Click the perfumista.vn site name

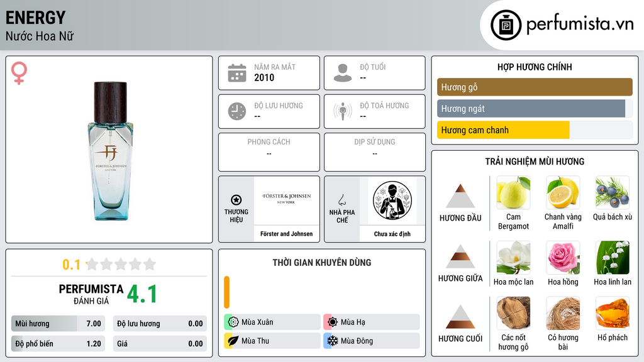click(x=580, y=25)
